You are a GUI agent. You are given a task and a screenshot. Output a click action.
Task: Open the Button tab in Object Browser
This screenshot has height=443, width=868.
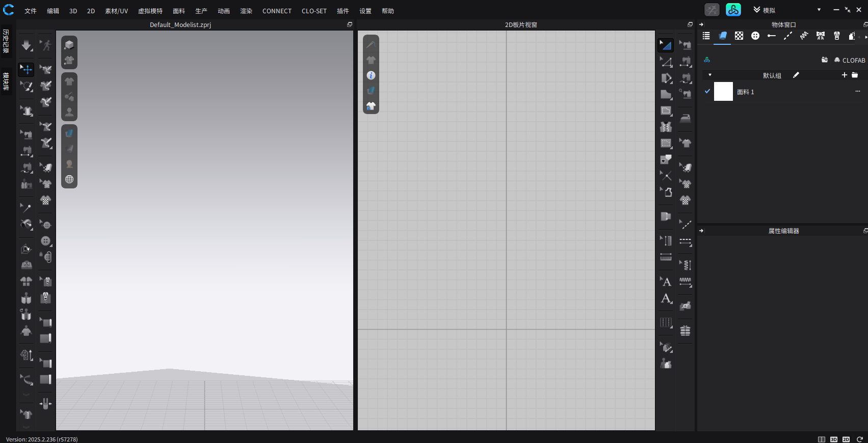pos(755,36)
